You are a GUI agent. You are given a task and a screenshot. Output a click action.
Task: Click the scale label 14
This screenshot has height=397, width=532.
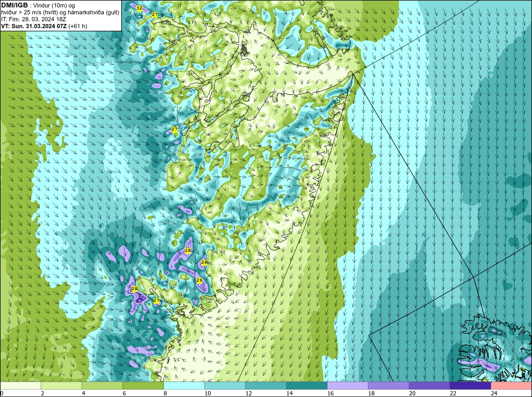(289, 393)
